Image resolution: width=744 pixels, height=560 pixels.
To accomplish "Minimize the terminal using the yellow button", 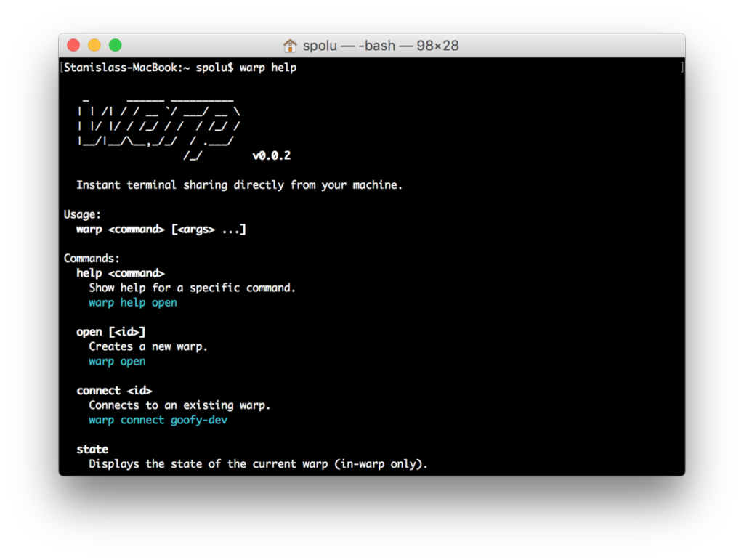I will coord(94,46).
